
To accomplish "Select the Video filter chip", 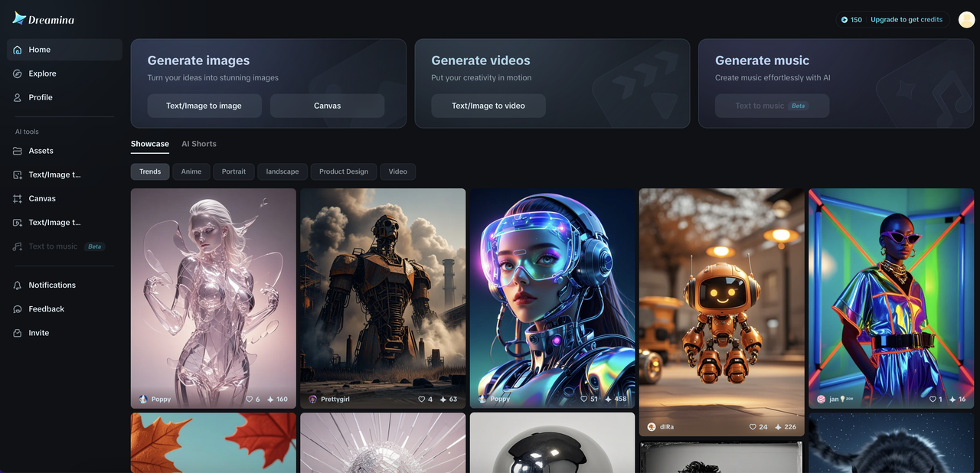I will tap(398, 171).
